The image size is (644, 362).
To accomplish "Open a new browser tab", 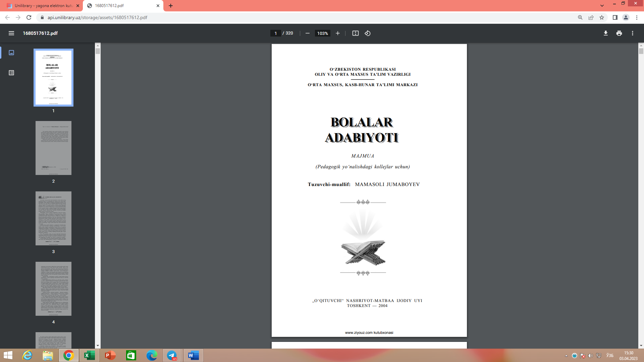I will 171,6.
